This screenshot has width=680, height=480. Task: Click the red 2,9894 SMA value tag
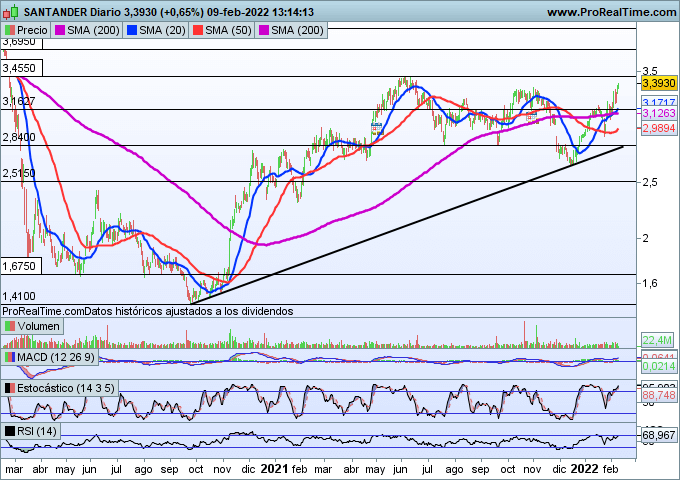659,128
